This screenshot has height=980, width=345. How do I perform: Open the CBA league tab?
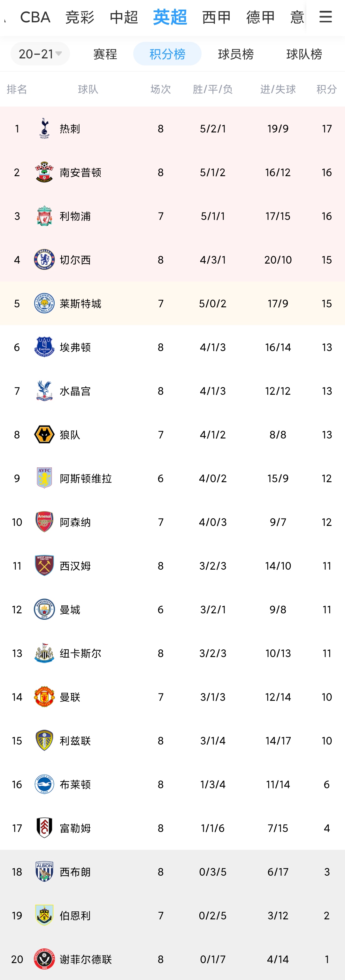(x=35, y=17)
